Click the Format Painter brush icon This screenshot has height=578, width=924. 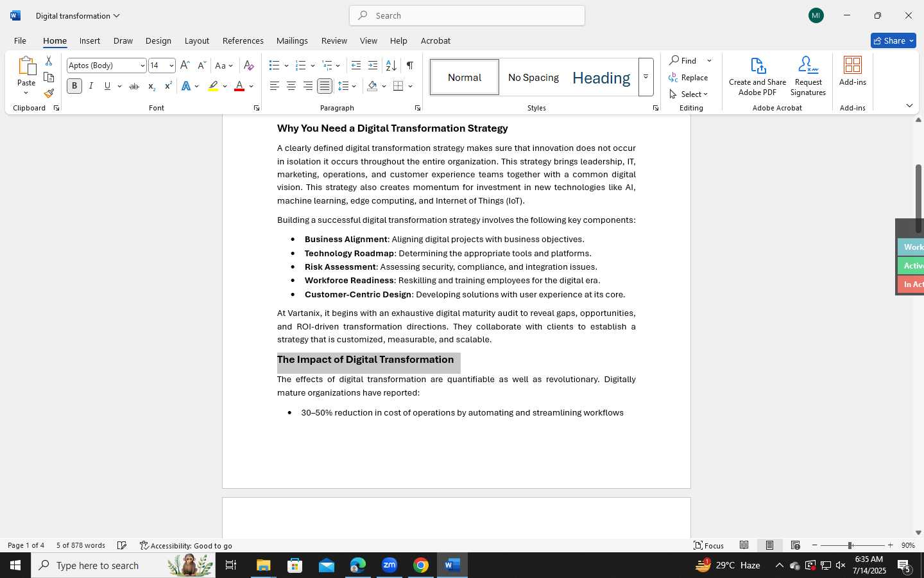coord(49,93)
